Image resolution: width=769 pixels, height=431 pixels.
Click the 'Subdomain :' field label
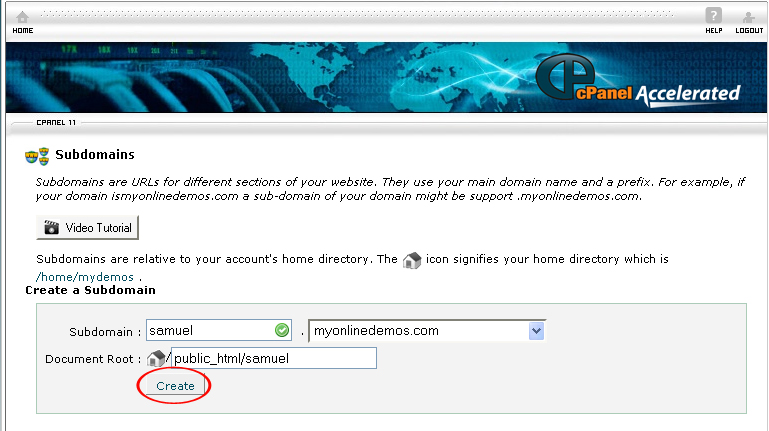[x=105, y=332]
